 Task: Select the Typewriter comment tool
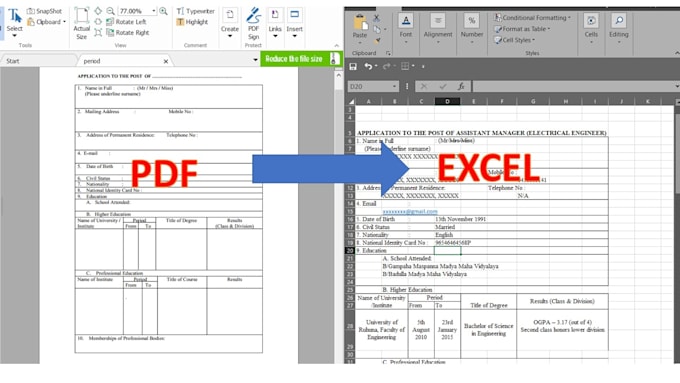(x=196, y=11)
